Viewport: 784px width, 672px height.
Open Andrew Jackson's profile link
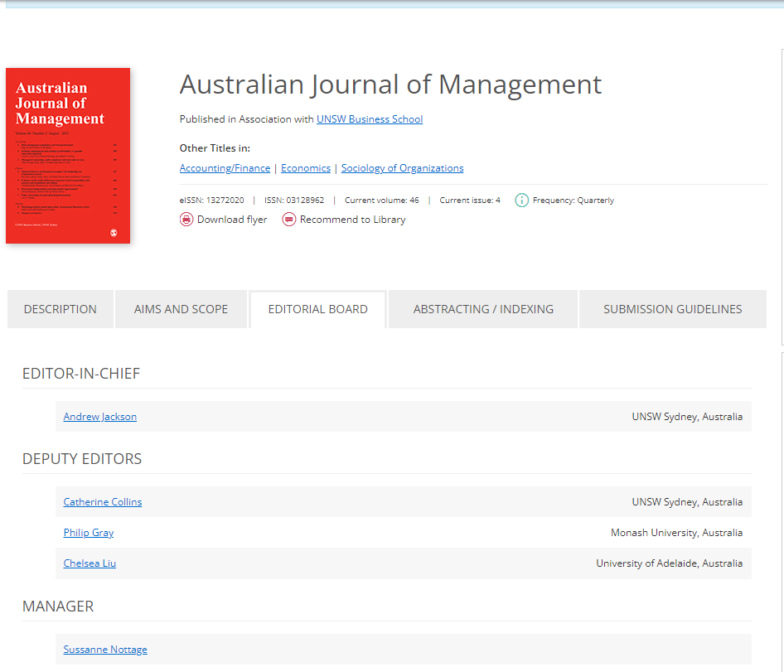[100, 417]
